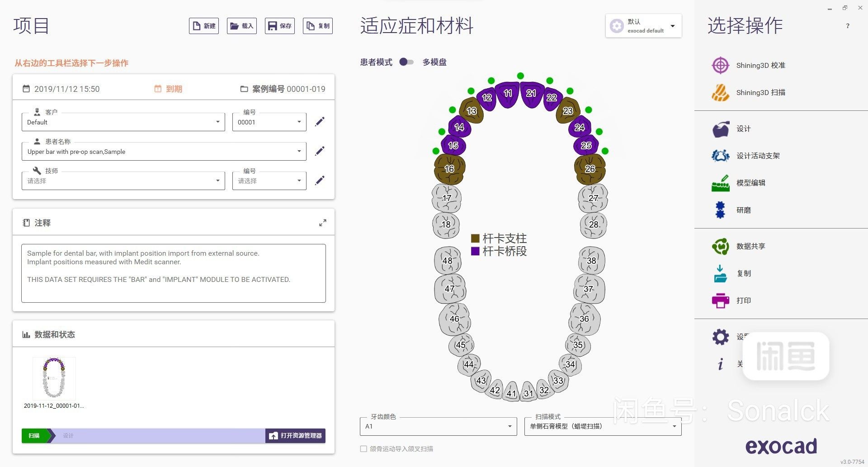The width and height of the screenshot is (868, 467).
Task: Open the 患者名称 dropdown
Action: [164, 151]
